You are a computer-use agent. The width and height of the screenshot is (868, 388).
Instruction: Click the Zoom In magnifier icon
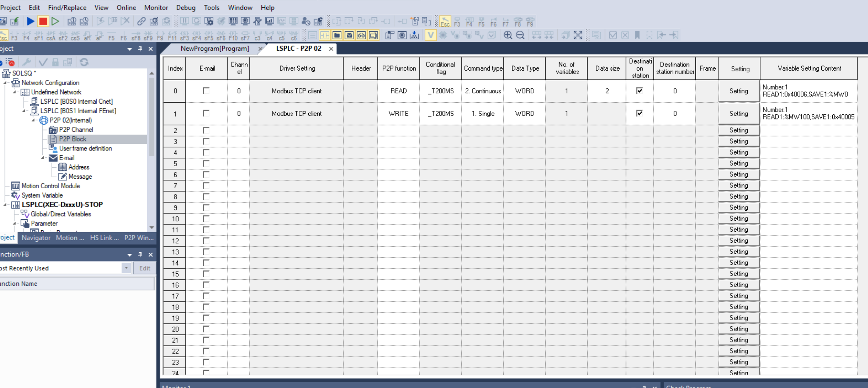pos(508,35)
